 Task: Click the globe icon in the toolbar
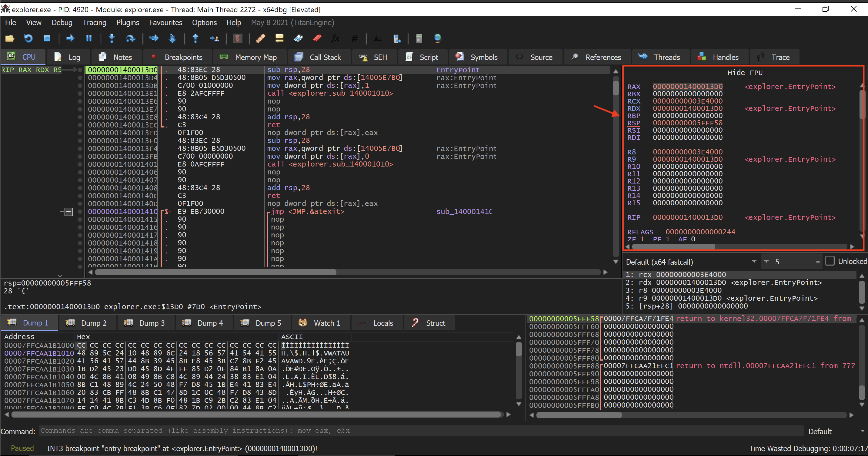point(437,38)
